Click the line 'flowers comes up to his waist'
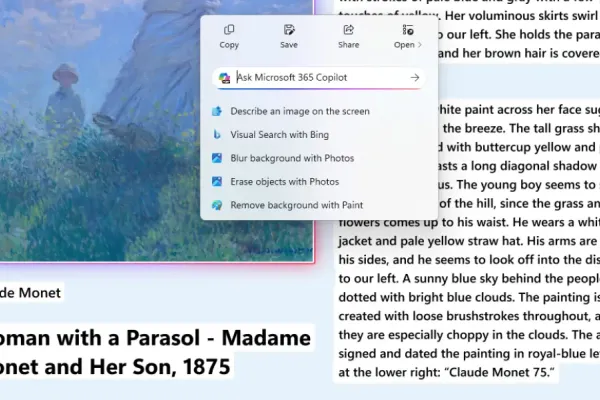600x400 pixels. [468, 222]
